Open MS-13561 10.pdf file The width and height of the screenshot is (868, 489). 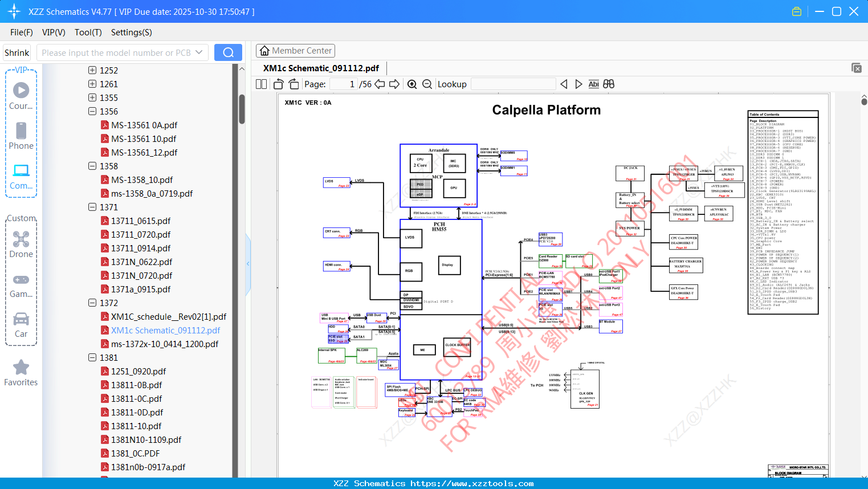coord(144,138)
